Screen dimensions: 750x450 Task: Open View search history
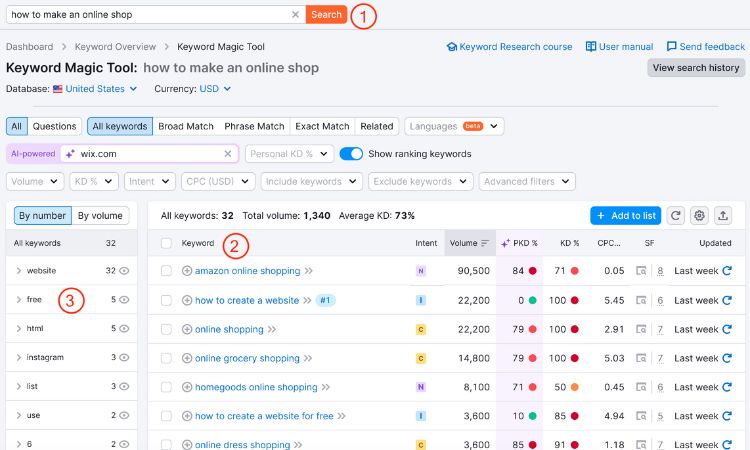(696, 68)
